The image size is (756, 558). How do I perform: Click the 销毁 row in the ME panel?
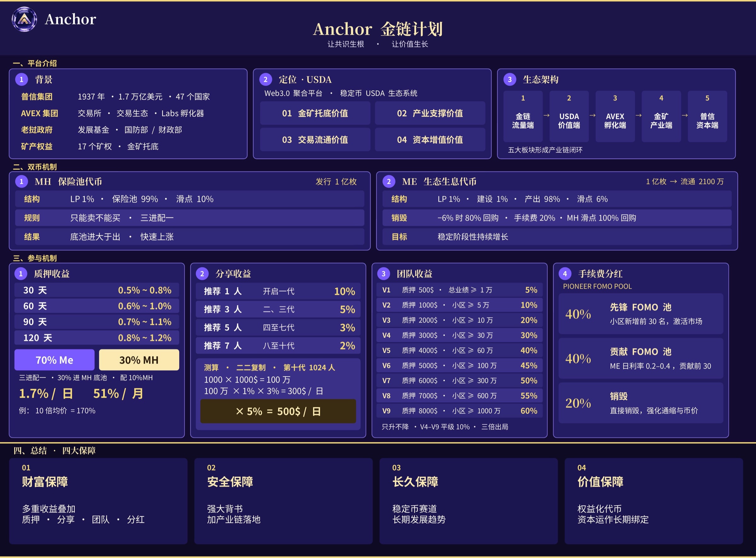(x=557, y=218)
